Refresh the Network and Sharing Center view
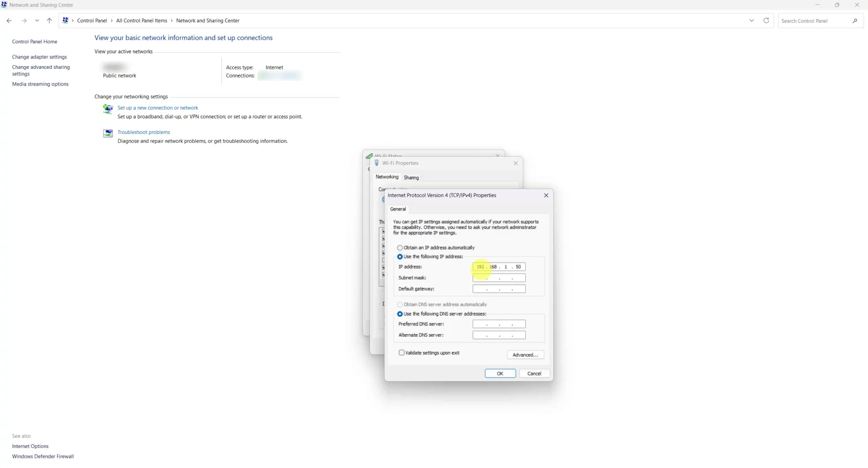This screenshot has width=868, height=468. coord(766,21)
